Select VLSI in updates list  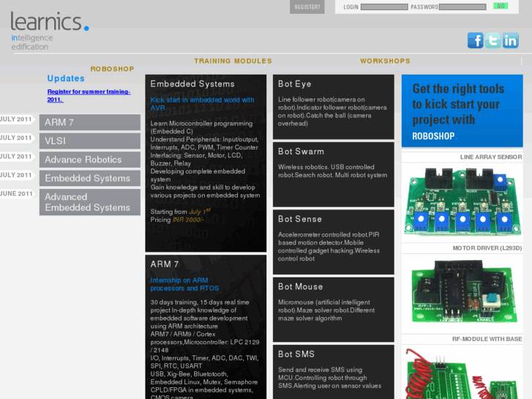point(89,141)
